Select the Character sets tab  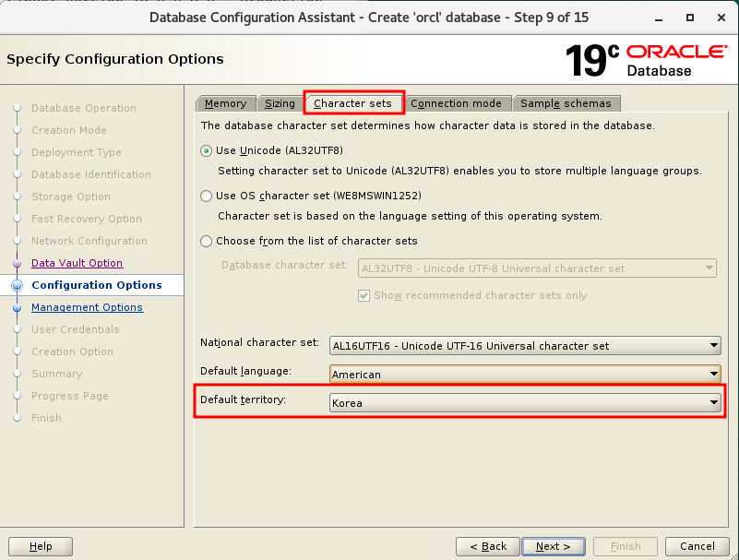352,103
